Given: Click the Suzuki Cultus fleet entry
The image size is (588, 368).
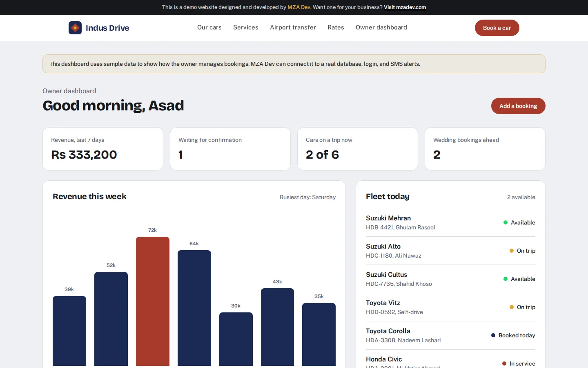Looking at the screenshot, I should click(450, 279).
